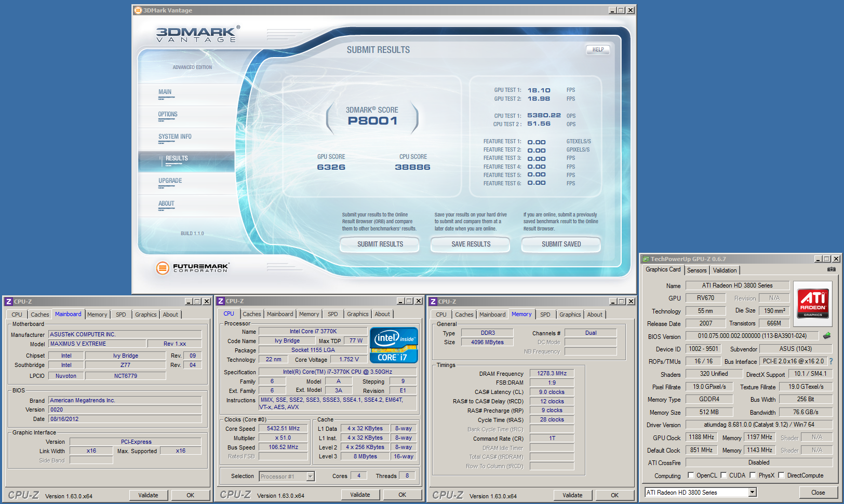Open SYSTEM INFO in 3DMark sidebar

175,137
